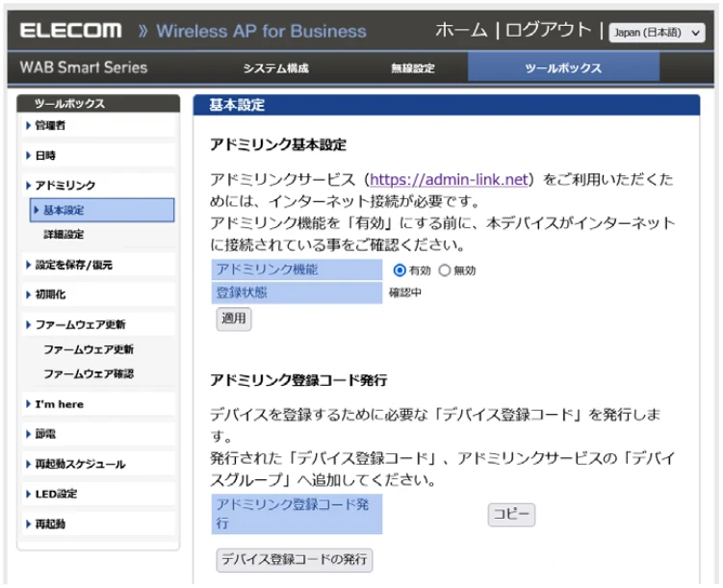
Task: Switch to the 無線設定 tab
Action: pos(413,68)
